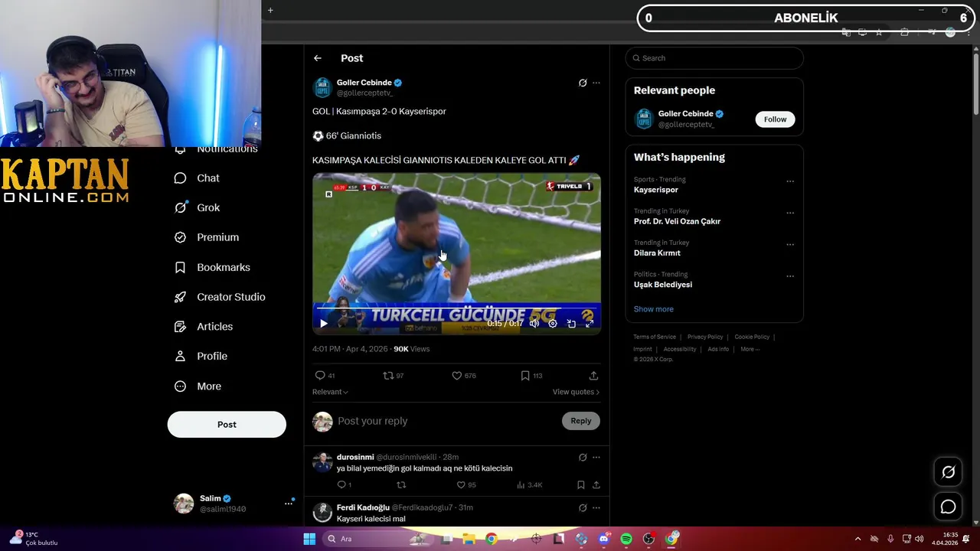This screenshot has height=551, width=980.
Task: Open Premium in sidebar
Action: (207, 237)
